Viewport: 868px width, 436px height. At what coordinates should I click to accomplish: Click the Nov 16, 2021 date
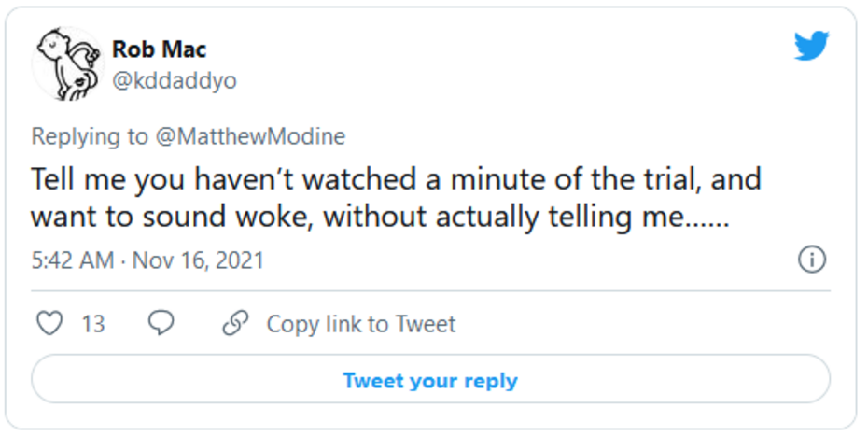(198, 260)
